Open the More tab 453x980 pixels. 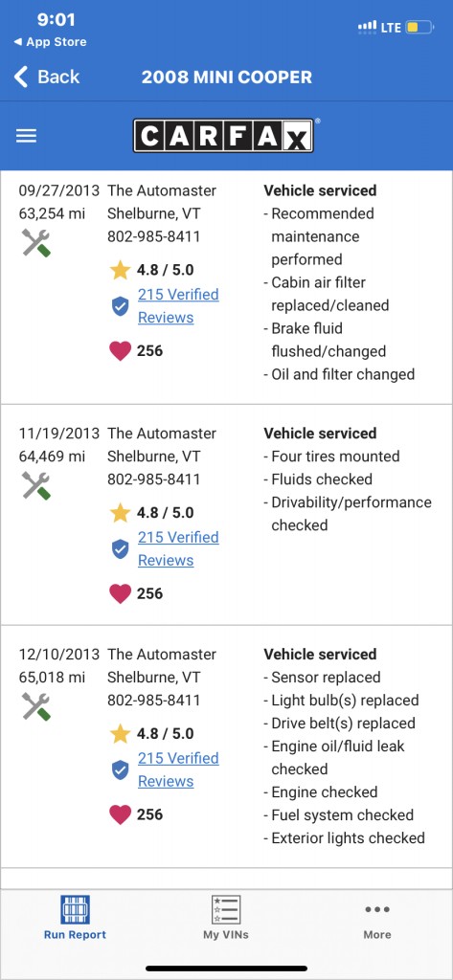click(x=377, y=918)
